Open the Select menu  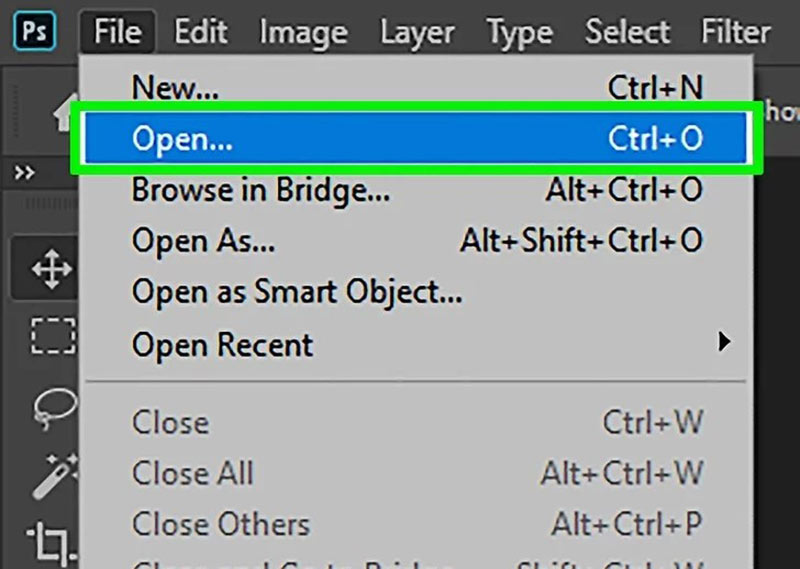(x=627, y=32)
